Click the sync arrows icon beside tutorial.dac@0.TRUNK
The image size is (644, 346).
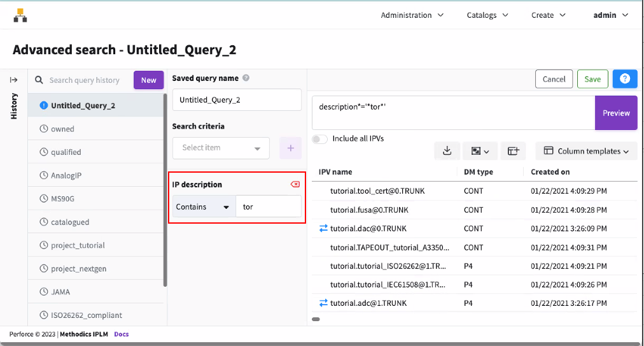click(x=323, y=228)
